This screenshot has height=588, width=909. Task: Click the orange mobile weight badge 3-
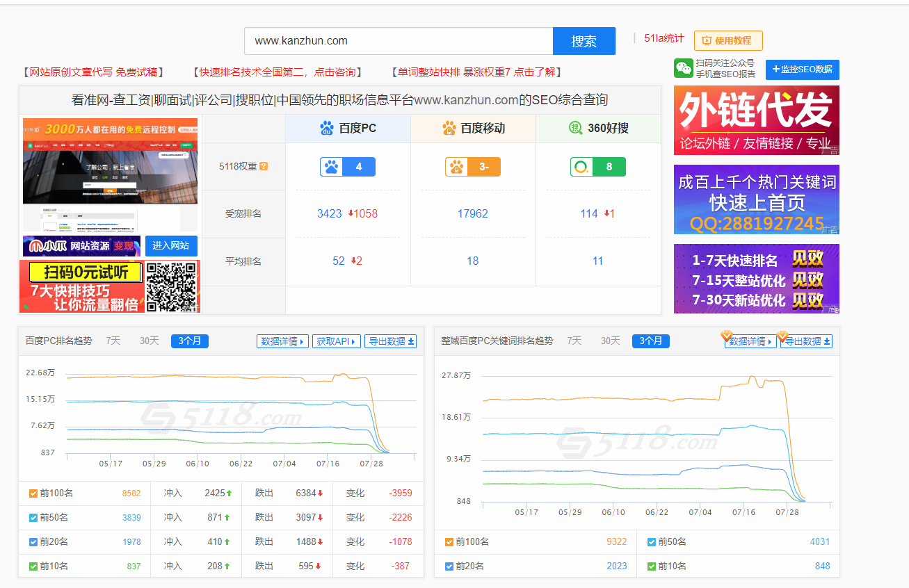[x=473, y=167]
